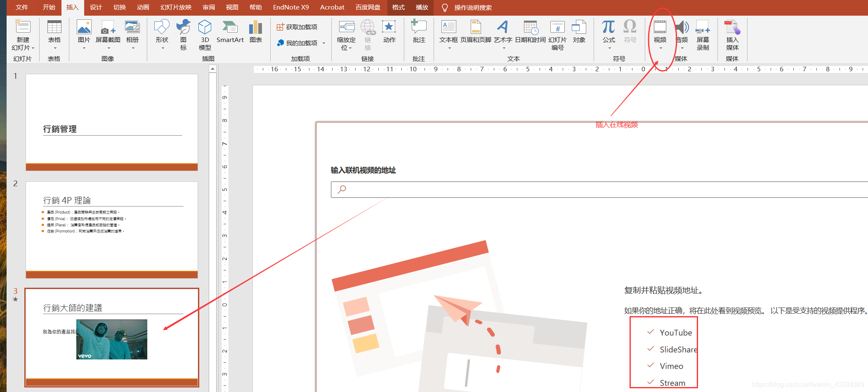Click the Equation (公式) pi icon

pyautogui.click(x=609, y=26)
